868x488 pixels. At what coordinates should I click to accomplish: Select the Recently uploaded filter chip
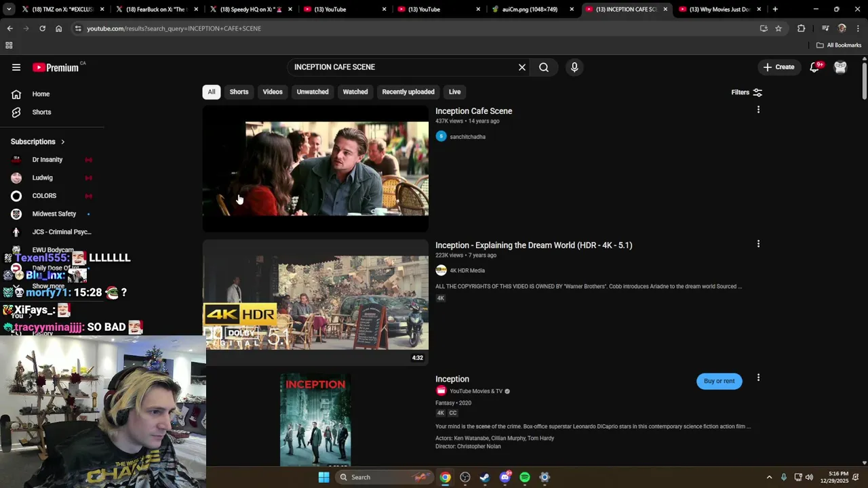coord(408,92)
